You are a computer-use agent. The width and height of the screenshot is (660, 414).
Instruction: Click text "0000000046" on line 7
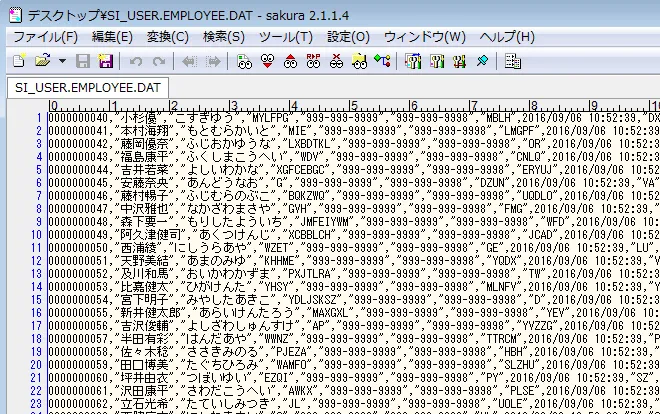tap(78, 196)
